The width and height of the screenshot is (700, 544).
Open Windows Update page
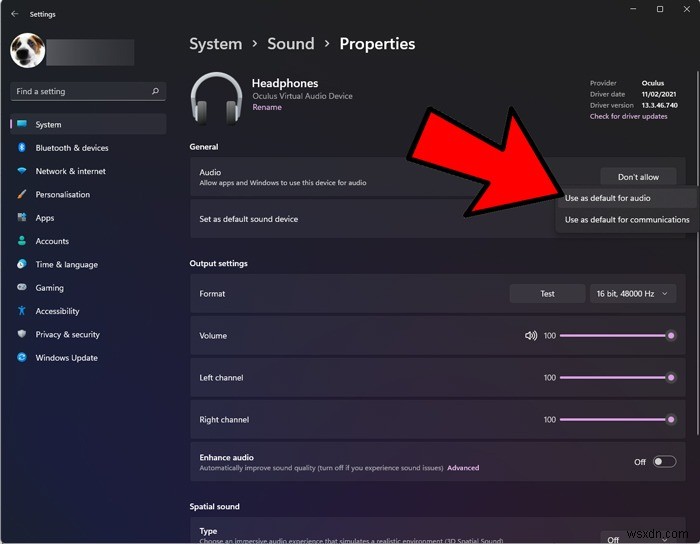[66, 358]
